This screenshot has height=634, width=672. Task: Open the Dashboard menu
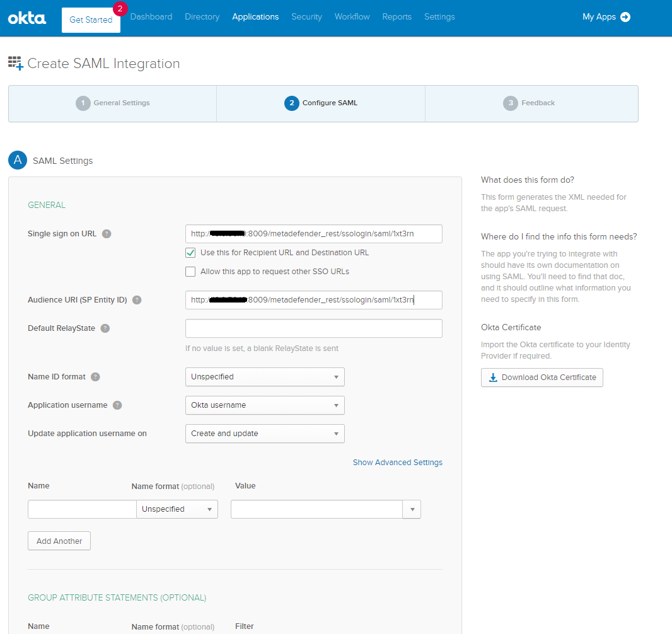coord(151,17)
